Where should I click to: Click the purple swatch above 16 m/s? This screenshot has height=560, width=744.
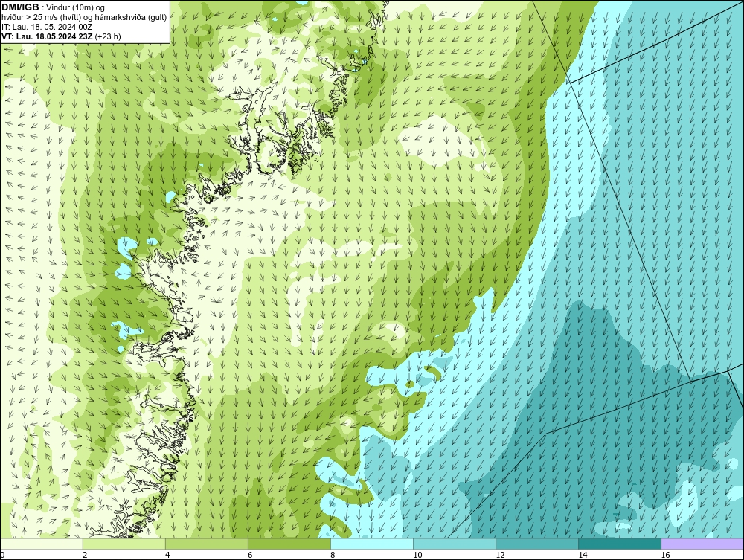pyautogui.click(x=702, y=544)
